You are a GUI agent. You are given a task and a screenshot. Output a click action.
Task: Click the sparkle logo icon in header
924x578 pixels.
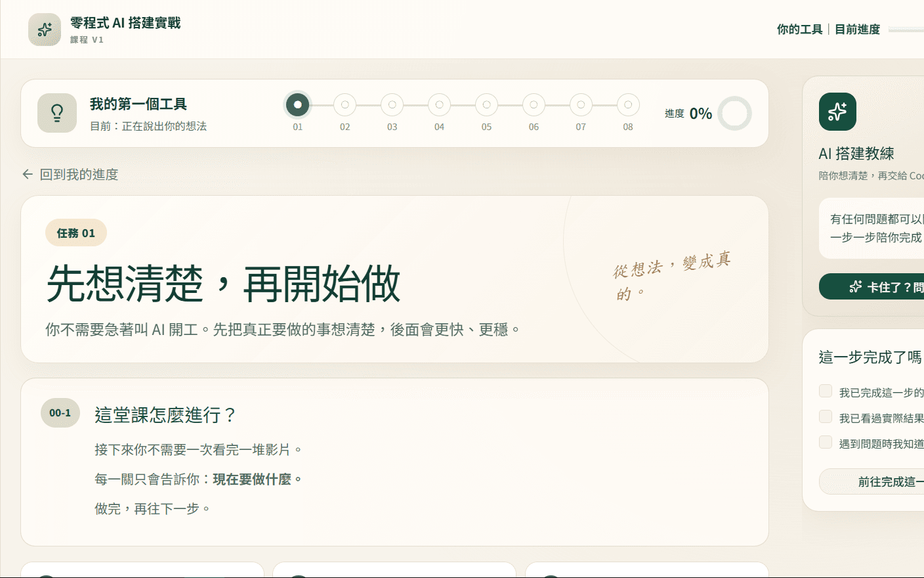(x=45, y=30)
